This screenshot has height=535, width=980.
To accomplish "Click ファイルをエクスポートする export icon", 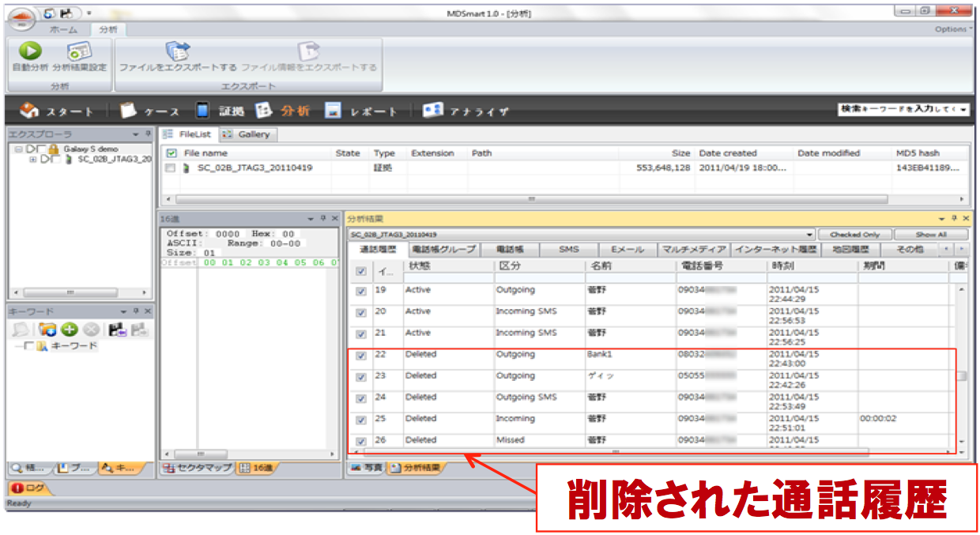I will pyautogui.click(x=178, y=51).
